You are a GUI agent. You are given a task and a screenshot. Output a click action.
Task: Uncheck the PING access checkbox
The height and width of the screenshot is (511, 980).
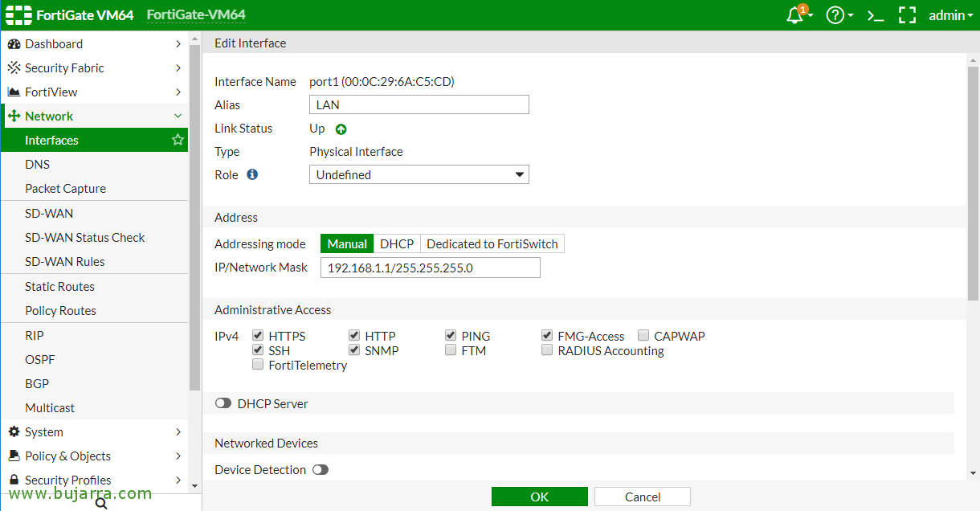pos(451,336)
